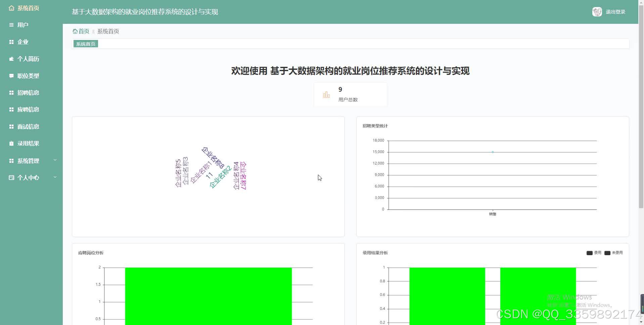Click the breadcrumb home icon

(75, 31)
